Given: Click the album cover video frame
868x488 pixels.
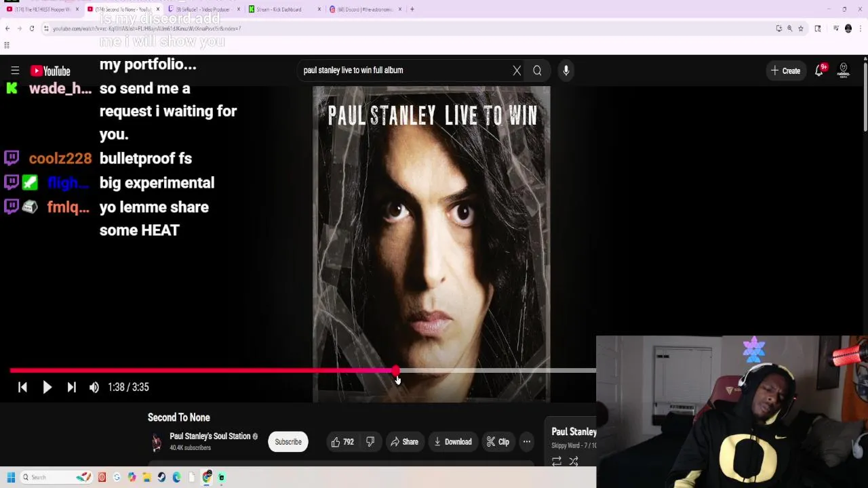Looking at the screenshot, I should tap(431, 244).
